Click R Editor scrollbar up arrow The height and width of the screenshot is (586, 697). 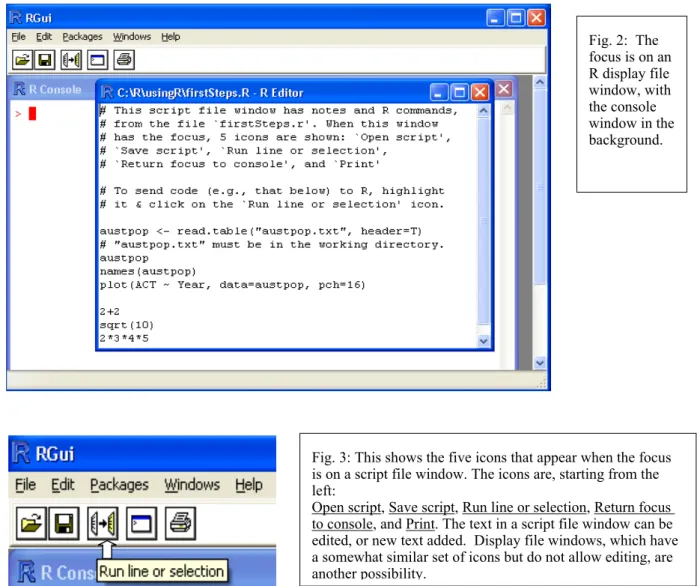[x=483, y=110]
